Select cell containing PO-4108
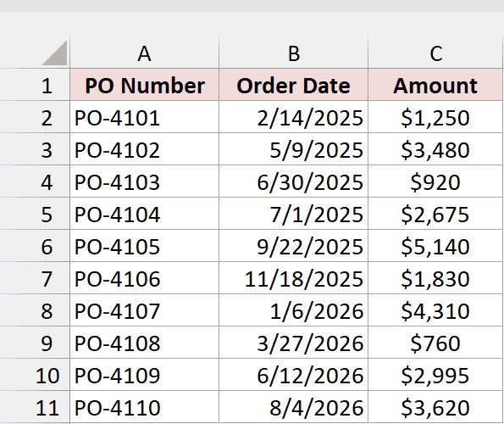The height and width of the screenshot is (424, 504). coord(144,343)
